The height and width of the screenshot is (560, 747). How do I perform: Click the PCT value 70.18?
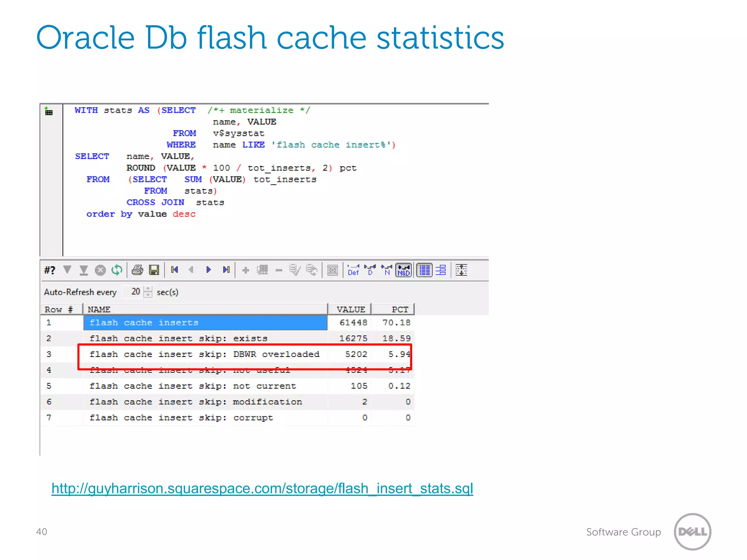(396, 323)
